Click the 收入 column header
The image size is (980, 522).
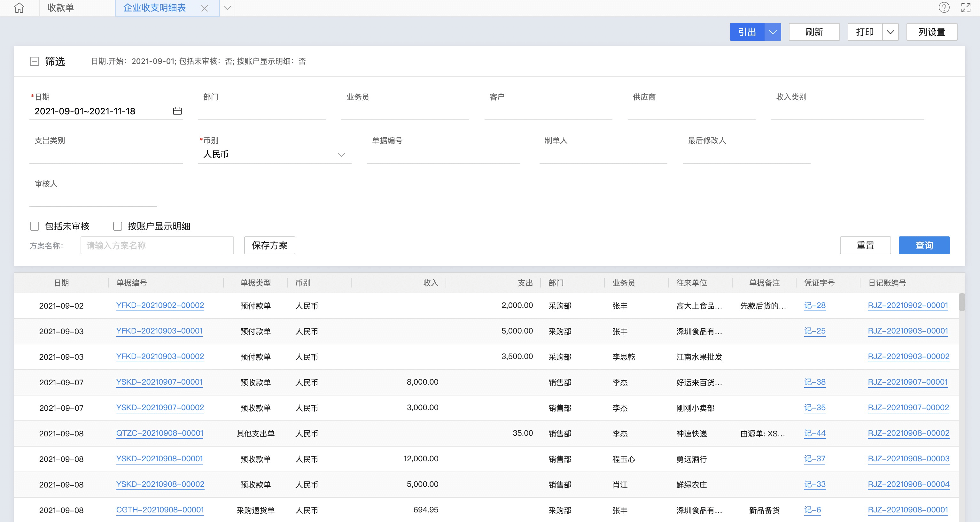[x=398, y=283]
